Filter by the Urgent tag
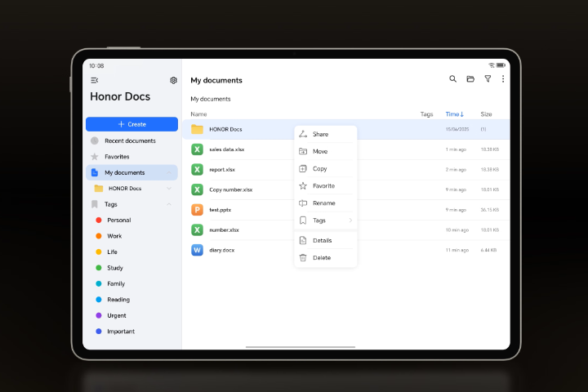Image resolution: width=588 pixels, height=392 pixels. click(116, 315)
